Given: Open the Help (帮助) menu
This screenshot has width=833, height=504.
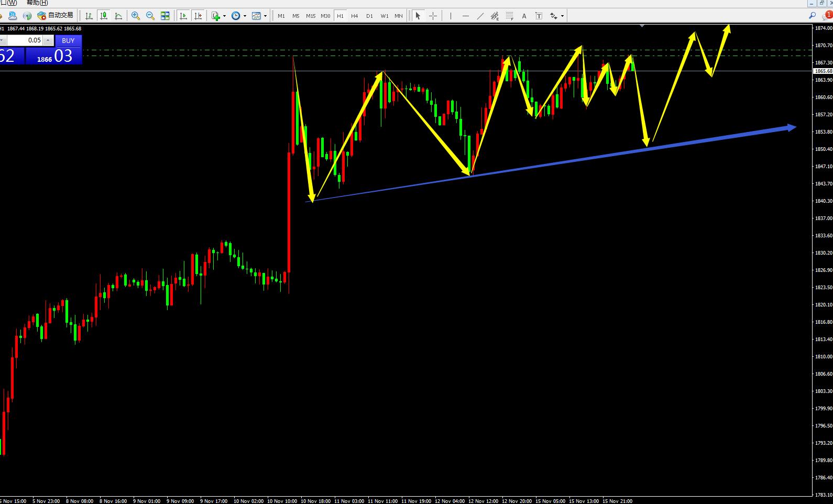Looking at the screenshot, I should [x=37, y=3].
